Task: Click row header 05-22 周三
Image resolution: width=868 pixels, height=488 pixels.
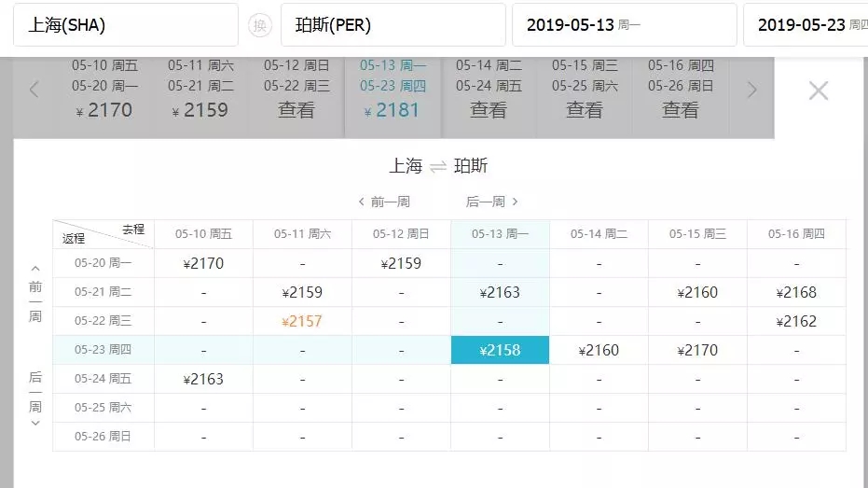Action: 103,321
